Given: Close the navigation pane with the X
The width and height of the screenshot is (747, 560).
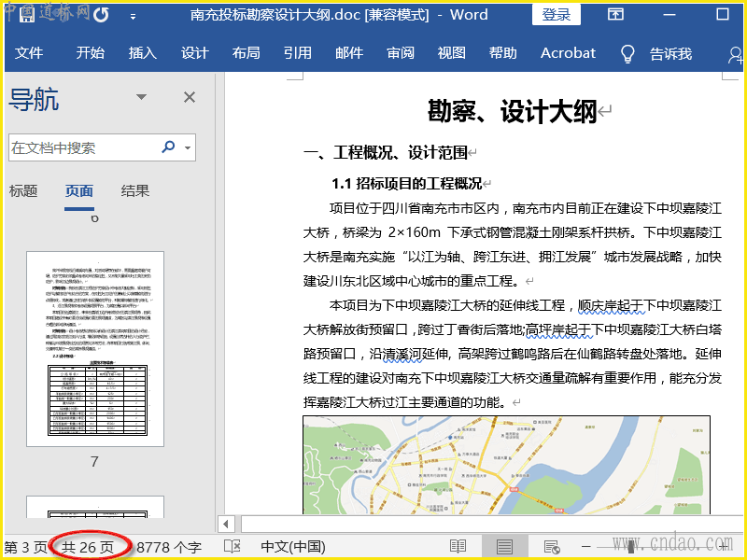Looking at the screenshot, I should (x=190, y=97).
